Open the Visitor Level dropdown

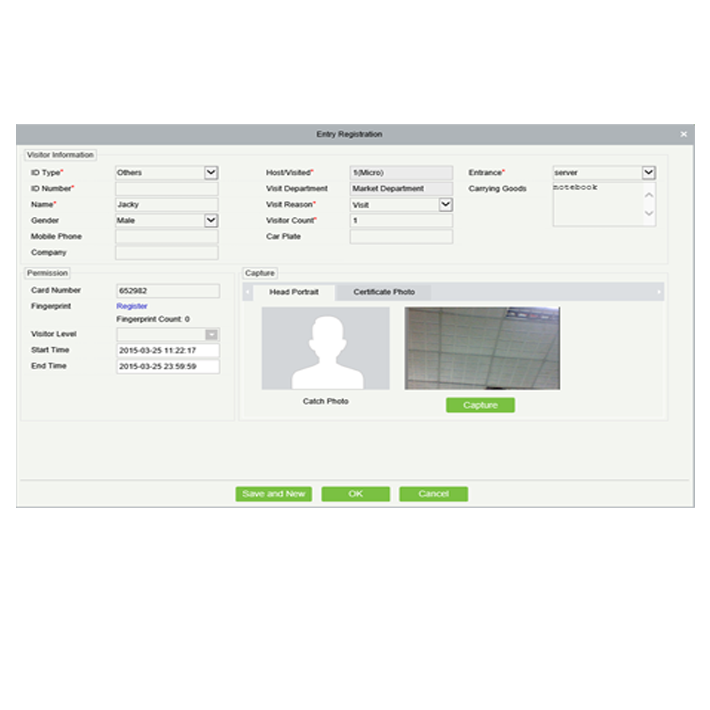point(211,334)
